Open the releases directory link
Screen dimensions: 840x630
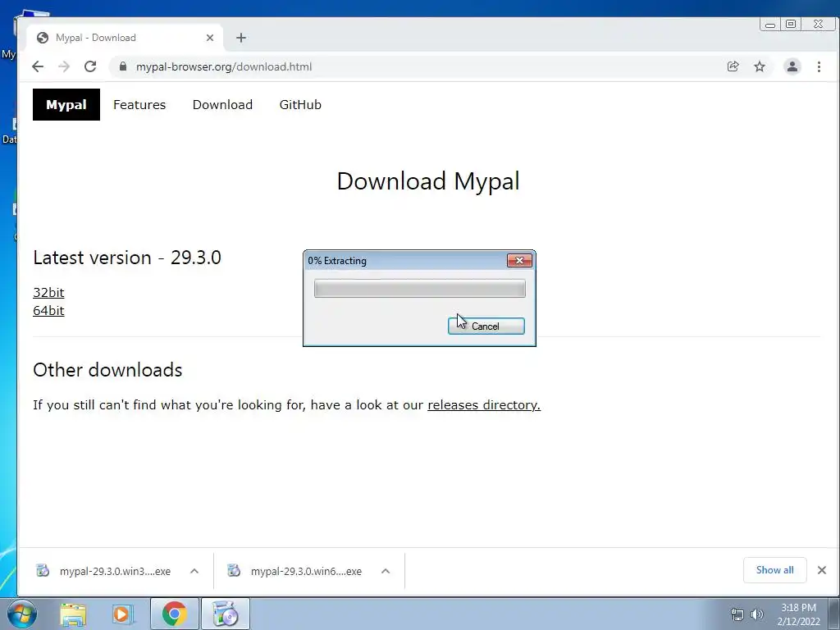(x=484, y=405)
